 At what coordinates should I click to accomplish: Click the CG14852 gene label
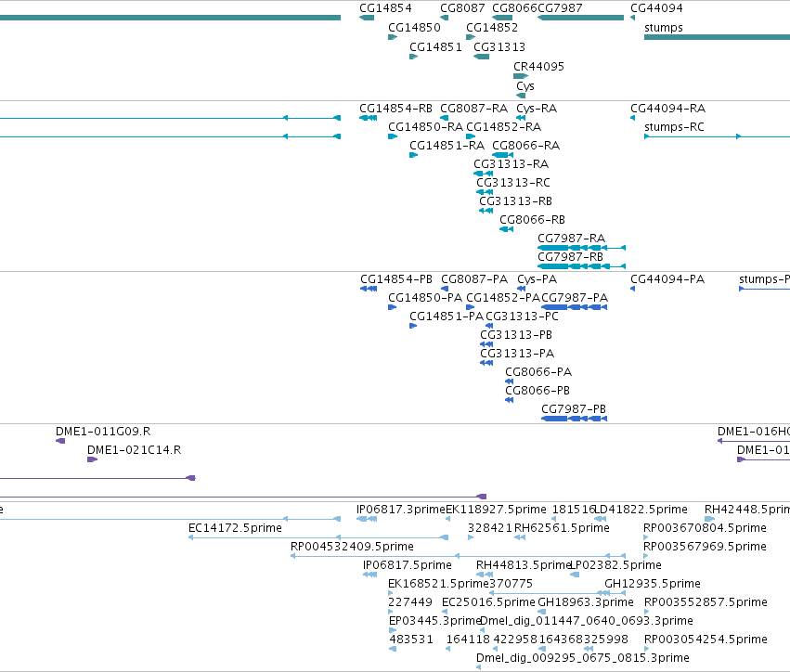(492, 27)
